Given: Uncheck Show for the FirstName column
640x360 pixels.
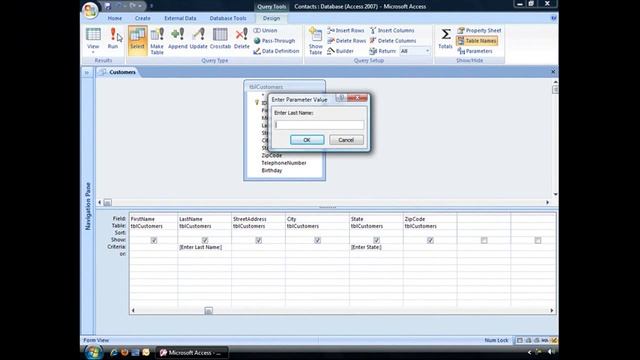Looking at the screenshot, I should 154,240.
